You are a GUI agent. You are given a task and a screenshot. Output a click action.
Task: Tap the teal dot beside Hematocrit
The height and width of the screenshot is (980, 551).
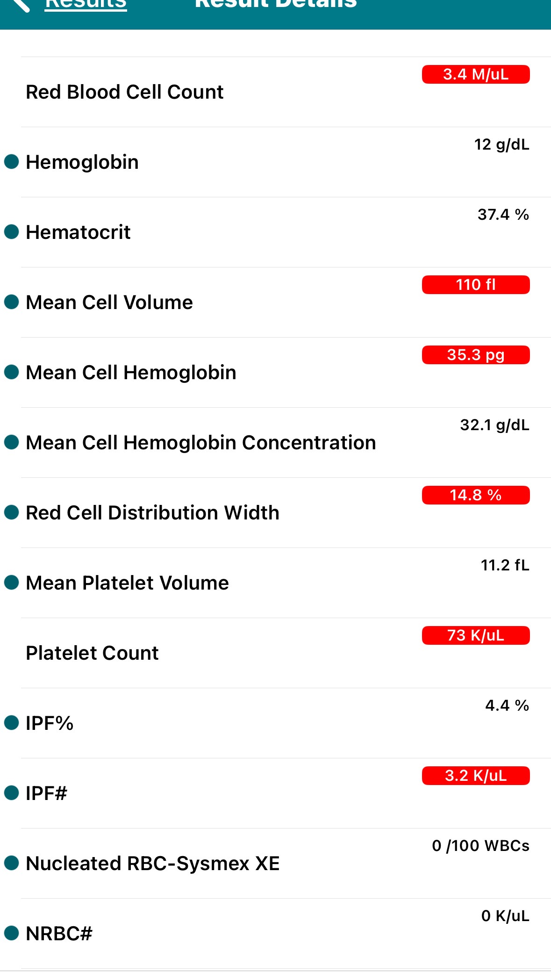click(x=11, y=232)
